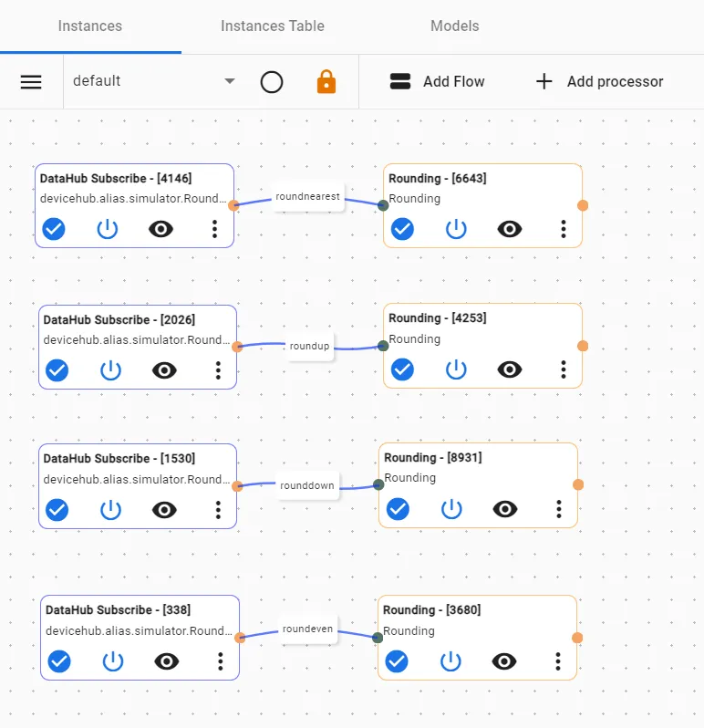Click the check icon on Rounding [6643]
704x728 pixels.
point(402,229)
